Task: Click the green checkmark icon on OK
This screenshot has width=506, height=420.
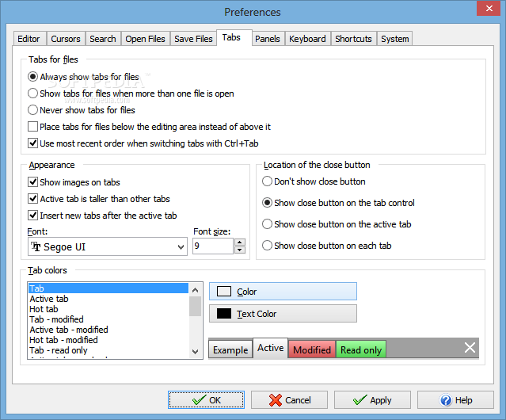Action: [x=199, y=400]
